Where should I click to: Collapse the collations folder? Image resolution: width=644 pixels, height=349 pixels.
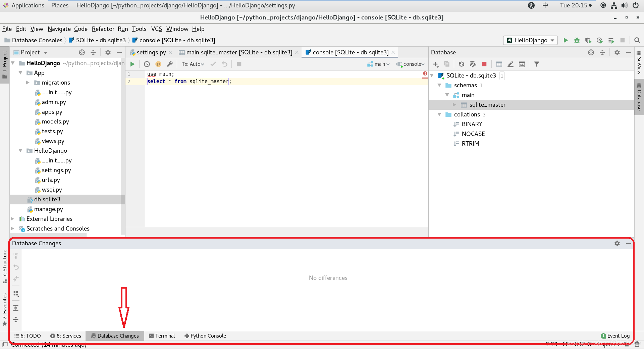(x=439, y=114)
